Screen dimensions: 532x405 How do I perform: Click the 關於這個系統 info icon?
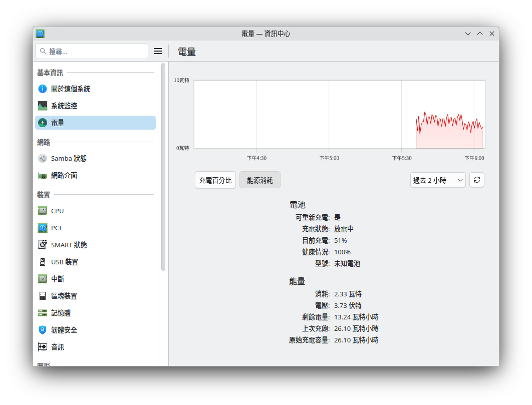[43, 89]
